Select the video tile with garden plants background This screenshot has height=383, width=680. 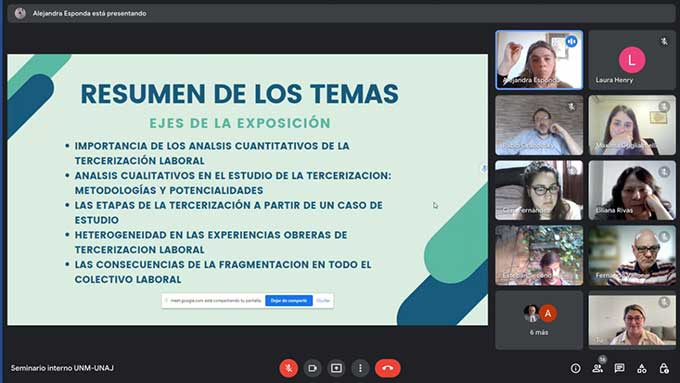539,255
